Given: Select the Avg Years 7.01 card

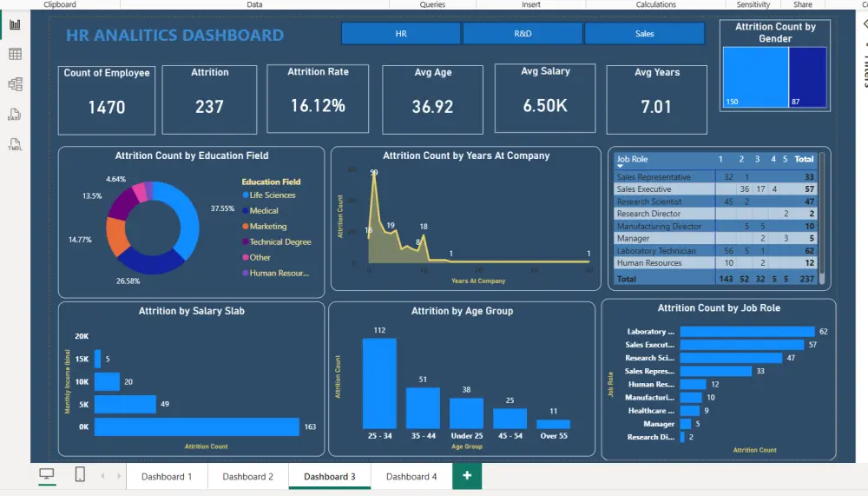Looking at the screenshot, I should (x=656, y=100).
